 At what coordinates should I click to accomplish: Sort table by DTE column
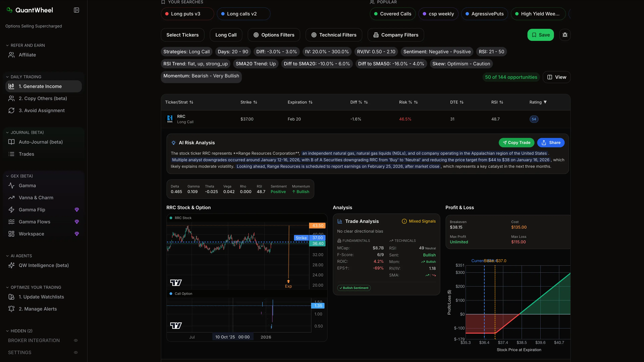[x=457, y=102]
